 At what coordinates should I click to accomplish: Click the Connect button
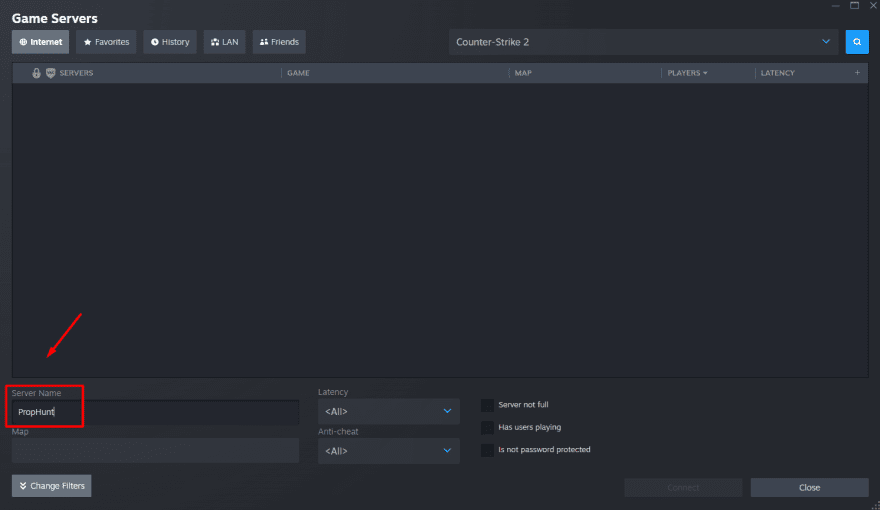tap(683, 488)
